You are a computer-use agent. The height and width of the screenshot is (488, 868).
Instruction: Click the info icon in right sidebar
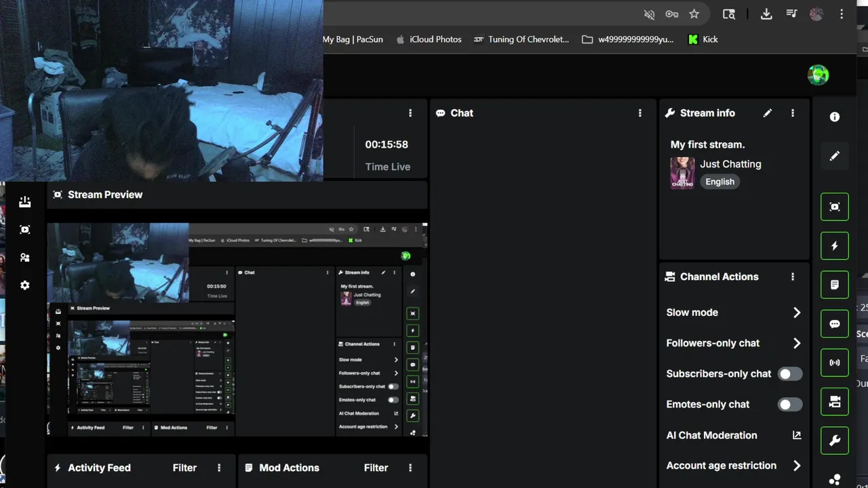click(x=835, y=117)
